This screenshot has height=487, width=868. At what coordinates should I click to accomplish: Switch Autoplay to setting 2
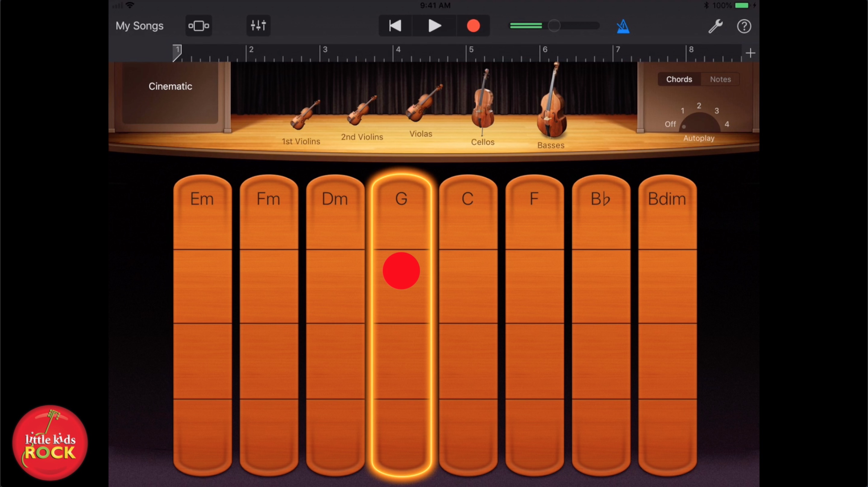coord(699,105)
